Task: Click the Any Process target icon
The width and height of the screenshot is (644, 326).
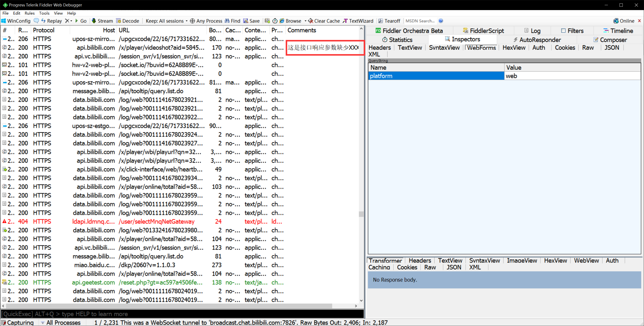Action: [192, 21]
